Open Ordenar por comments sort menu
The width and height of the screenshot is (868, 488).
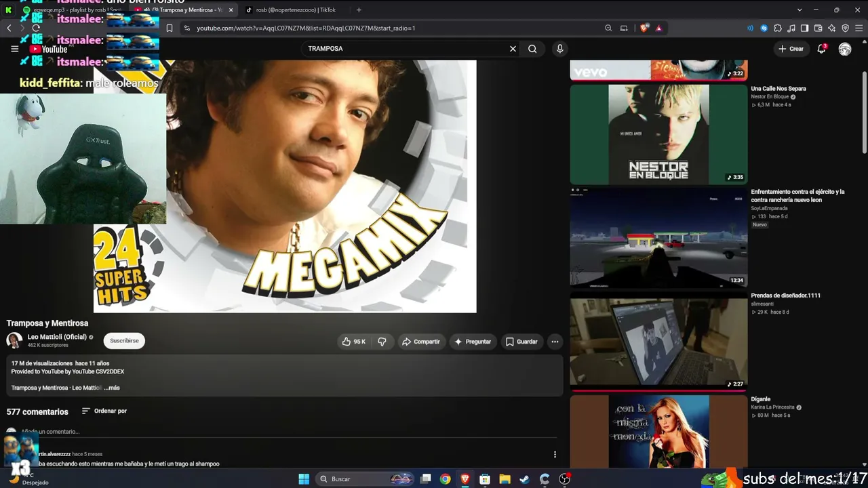coord(104,411)
